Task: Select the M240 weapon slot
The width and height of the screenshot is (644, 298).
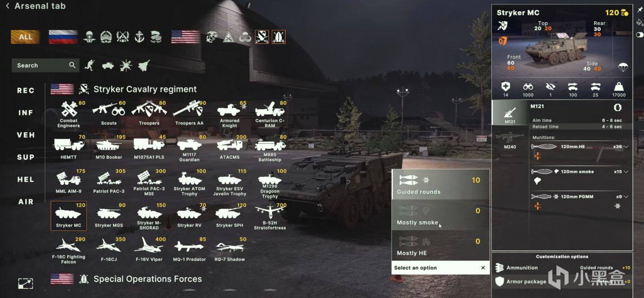Action: coord(510,140)
